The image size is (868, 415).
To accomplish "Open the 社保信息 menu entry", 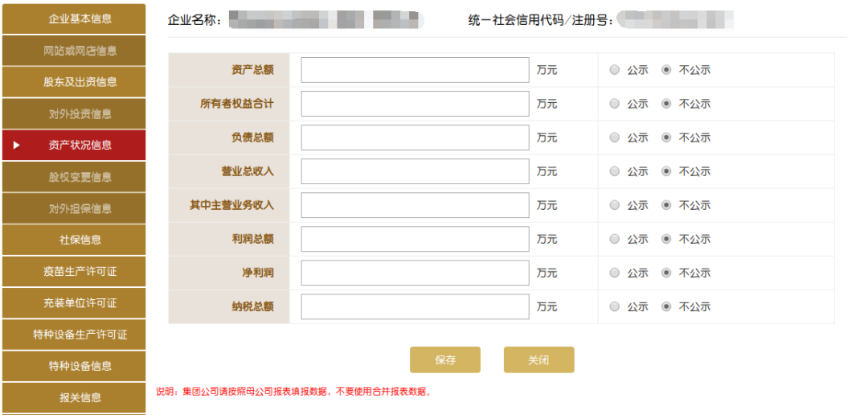I will point(74,240).
